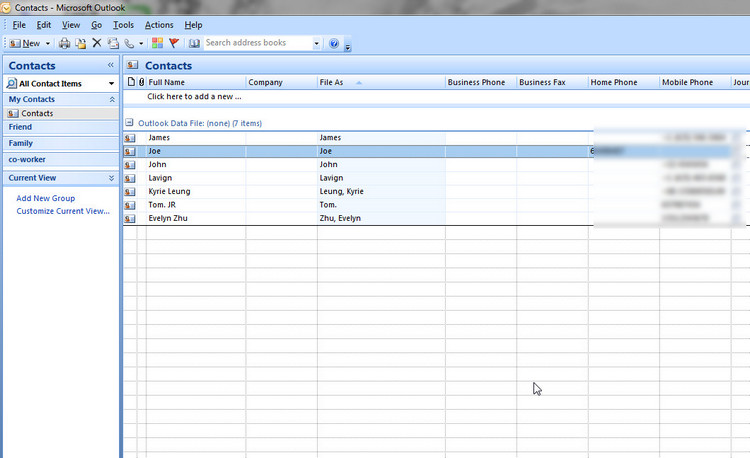Open the Go menu
The width and height of the screenshot is (750, 458).
pyautogui.click(x=96, y=25)
